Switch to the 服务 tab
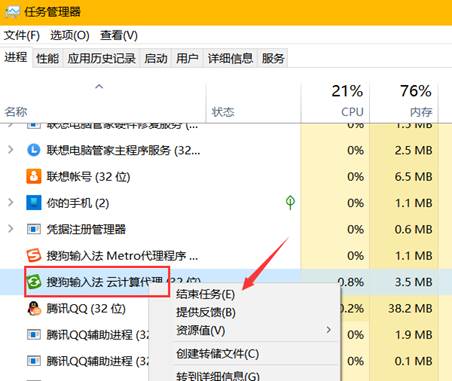The image size is (452, 381). 273,59
